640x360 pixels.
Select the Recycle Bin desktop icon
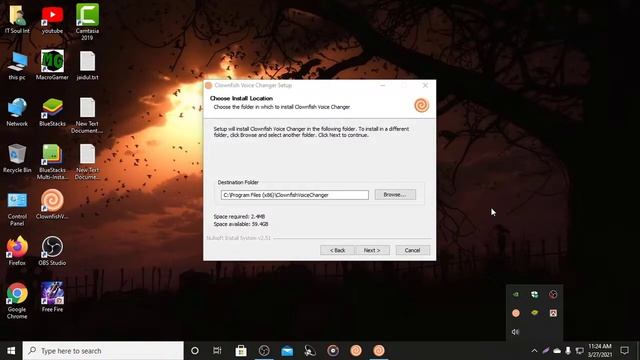click(x=17, y=158)
